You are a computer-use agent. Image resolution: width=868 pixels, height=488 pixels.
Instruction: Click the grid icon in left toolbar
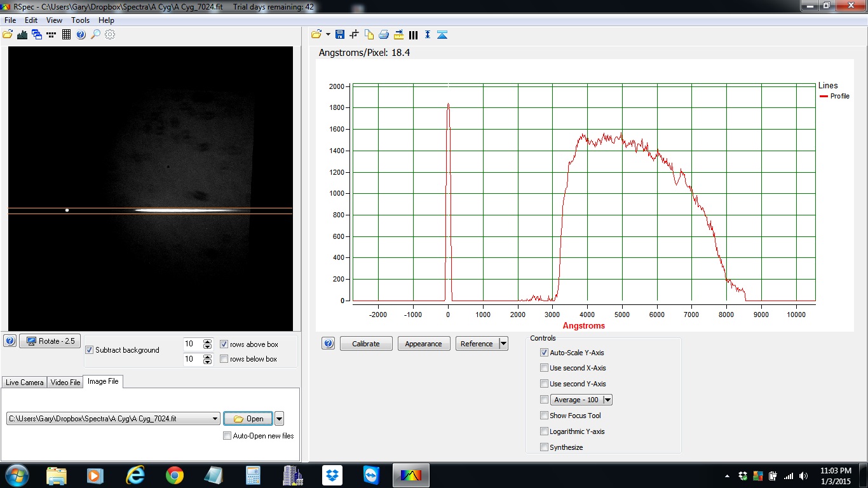point(66,34)
